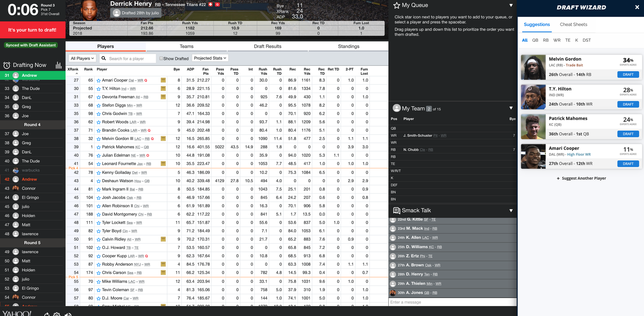
Task: Filter Draft Wizard suggestions by DST
Action: click(587, 40)
